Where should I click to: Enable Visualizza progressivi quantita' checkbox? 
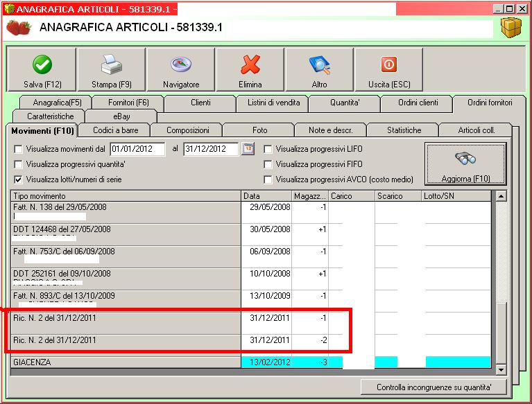[x=18, y=164]
